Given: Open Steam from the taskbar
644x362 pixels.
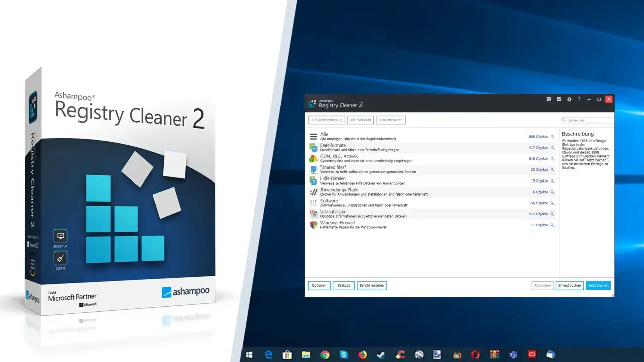Looking at the screenshot, I should [x=381, y=355].
